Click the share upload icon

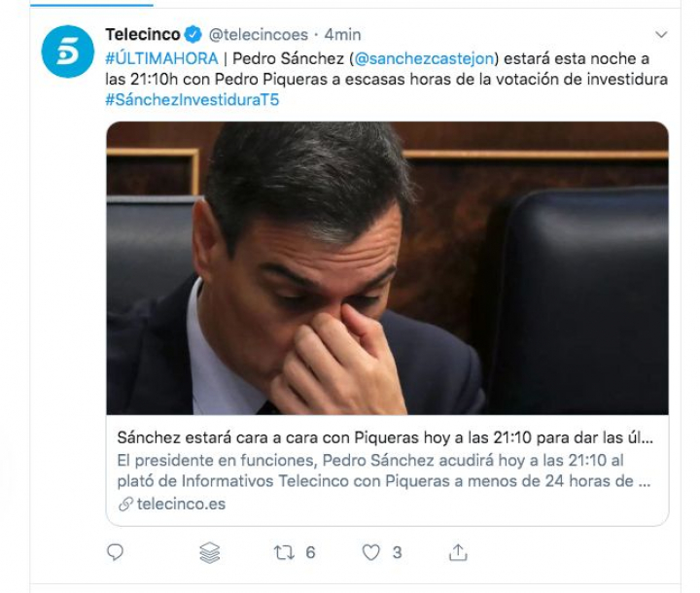458,552
